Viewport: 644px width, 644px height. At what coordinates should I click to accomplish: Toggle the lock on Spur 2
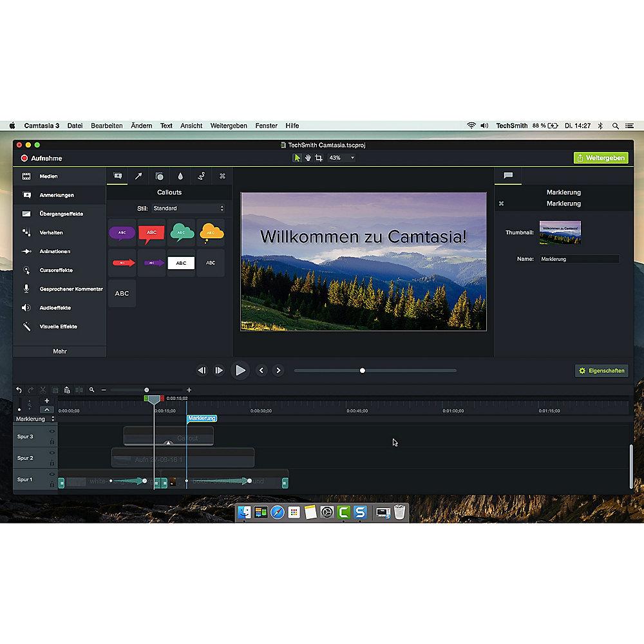[52, 462]
